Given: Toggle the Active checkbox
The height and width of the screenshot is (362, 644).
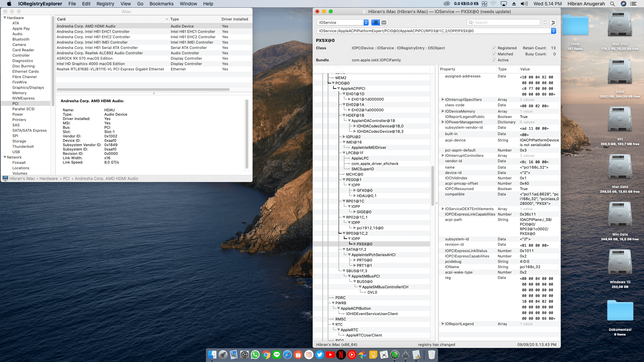Looking at the screenshot, I should (x=494, y=60).
